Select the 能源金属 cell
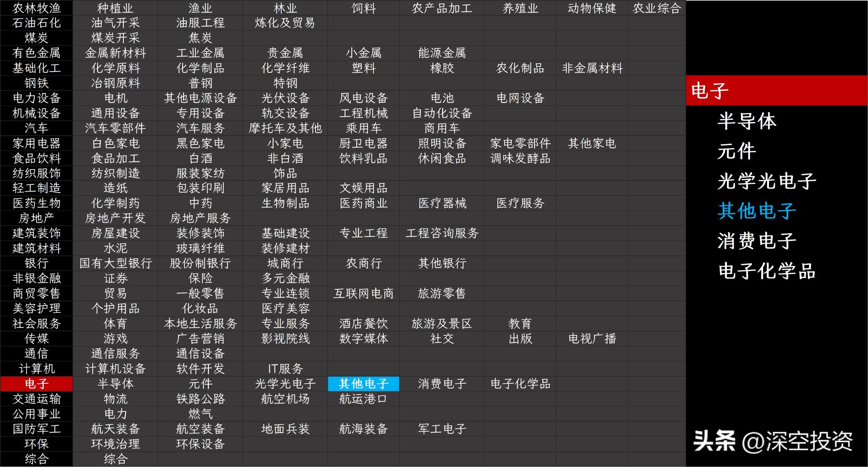868x467 pixels. tap(442, 53)
